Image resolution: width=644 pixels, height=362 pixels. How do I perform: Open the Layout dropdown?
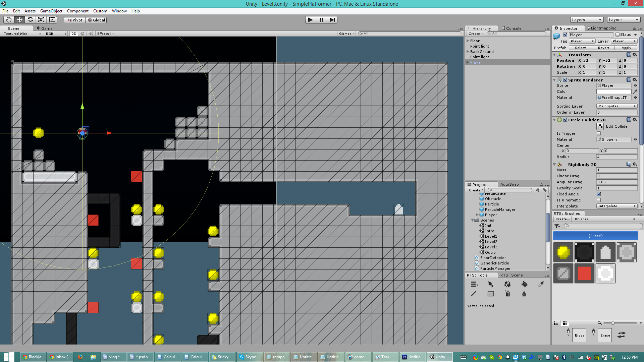pyautogui.click(x=623, y=20)
